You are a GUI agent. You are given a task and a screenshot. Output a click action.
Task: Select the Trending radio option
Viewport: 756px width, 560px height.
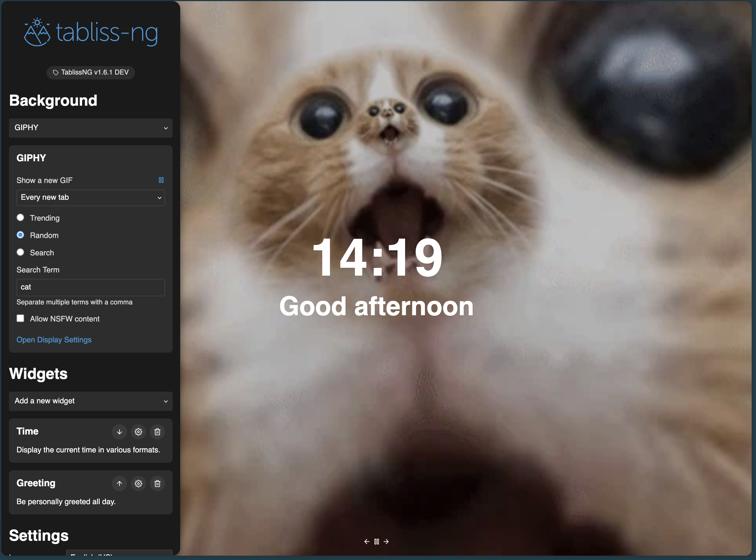(20, 218)
